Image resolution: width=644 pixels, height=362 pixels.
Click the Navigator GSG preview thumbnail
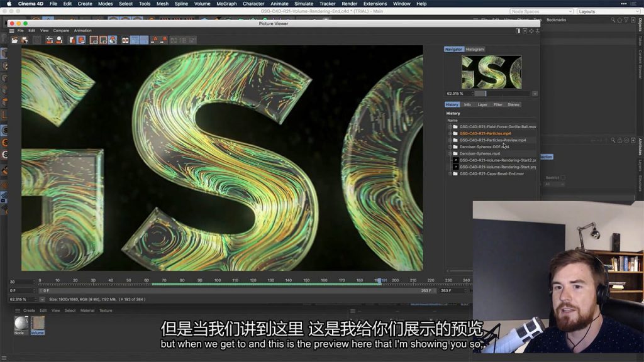tap(492, 72)
